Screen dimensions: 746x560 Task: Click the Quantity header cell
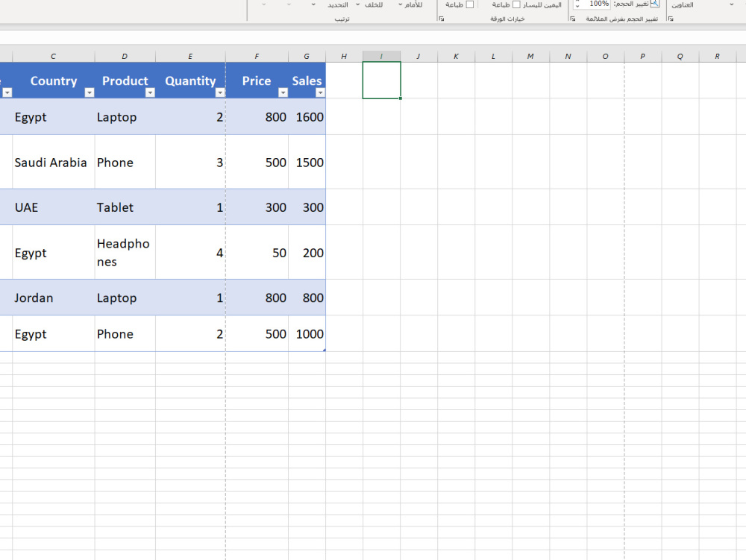[190, 81]
